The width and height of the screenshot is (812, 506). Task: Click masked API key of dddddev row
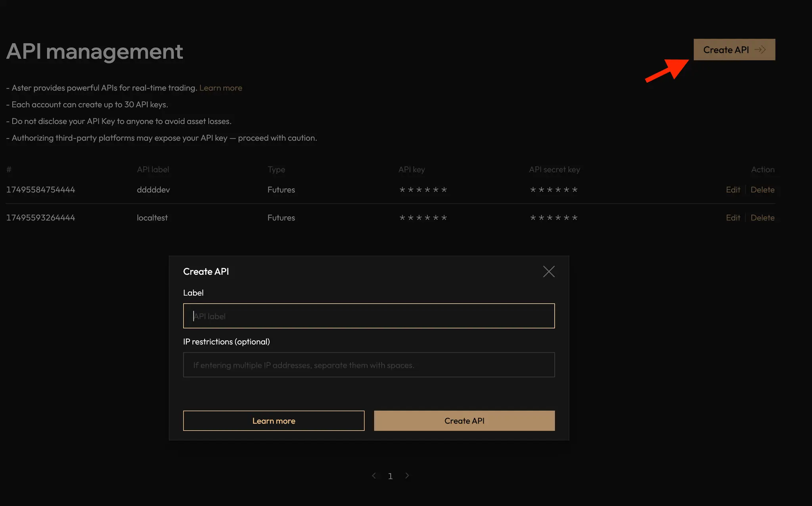(423, 190)
